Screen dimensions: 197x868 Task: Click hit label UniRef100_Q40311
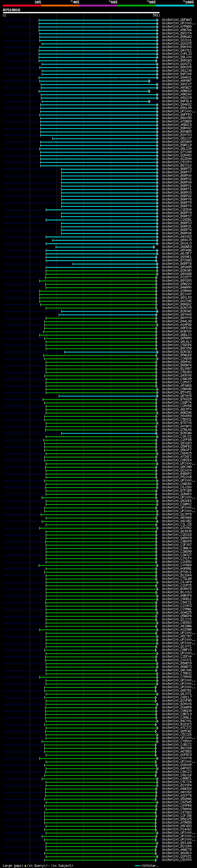[x=177, y=50]
